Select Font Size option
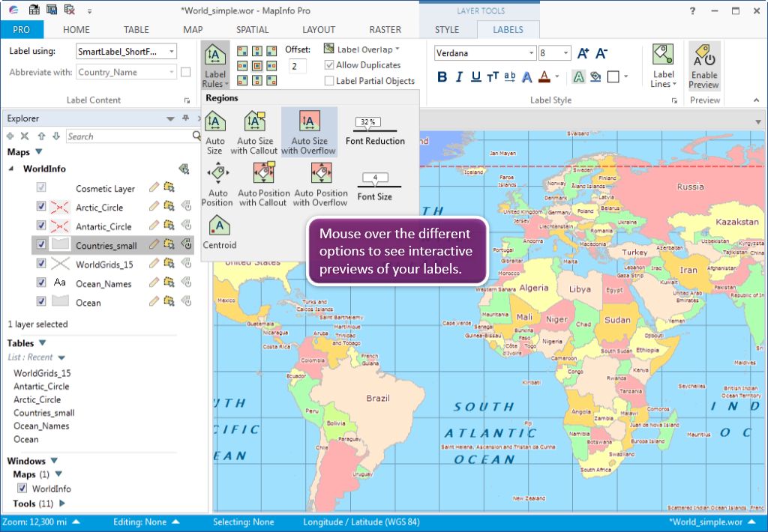The width and height of the screenshot is (768, 532). point(375,187)
